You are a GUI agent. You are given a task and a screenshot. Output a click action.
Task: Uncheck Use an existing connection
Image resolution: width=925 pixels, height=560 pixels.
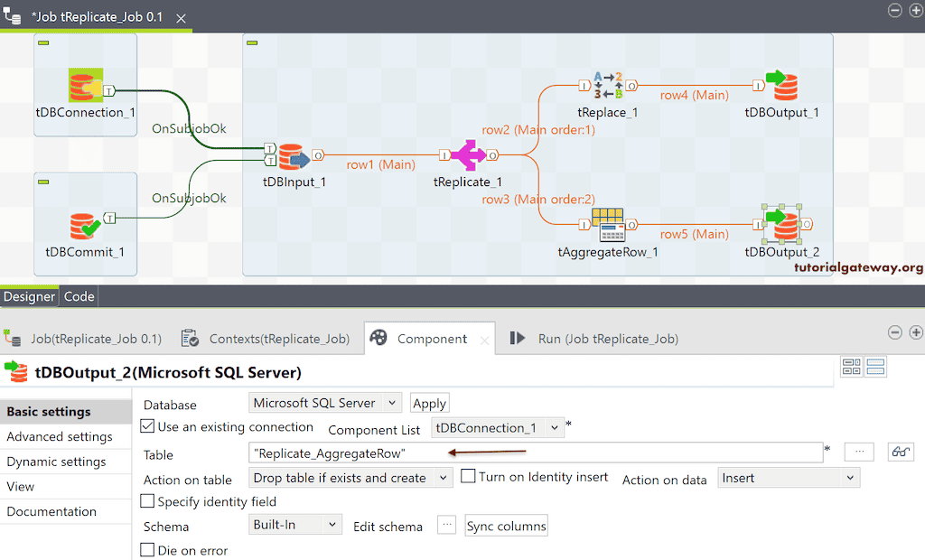pos(149,427)
